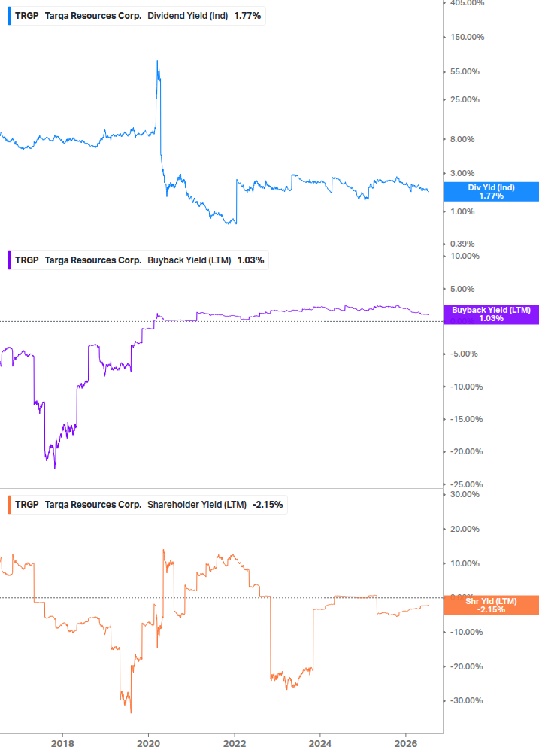
Task: Click the purple Buyback Yield color bar
Action: pyautogui.click(x=9, y=260)
